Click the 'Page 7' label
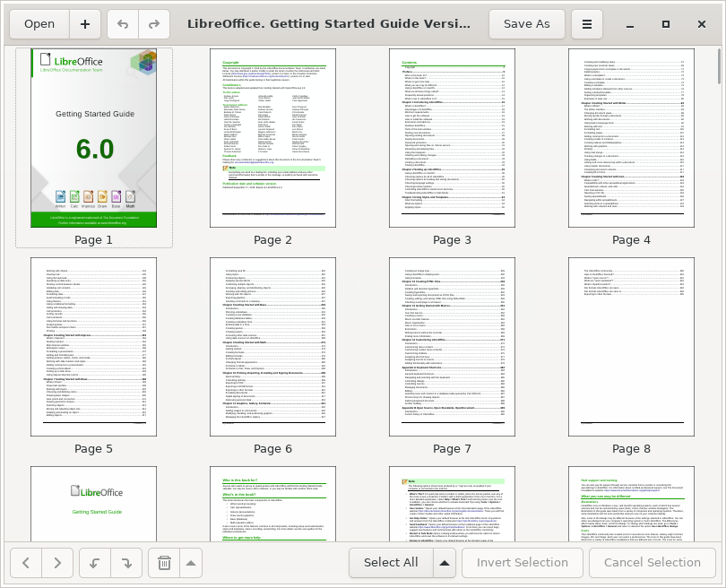Image resolution: width=726 pixels, height=588 pixels. [x=452, y=449]
